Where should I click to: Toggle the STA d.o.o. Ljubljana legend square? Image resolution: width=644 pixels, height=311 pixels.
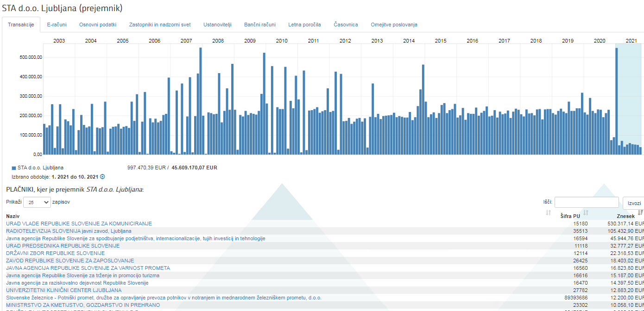pos(14,168)
